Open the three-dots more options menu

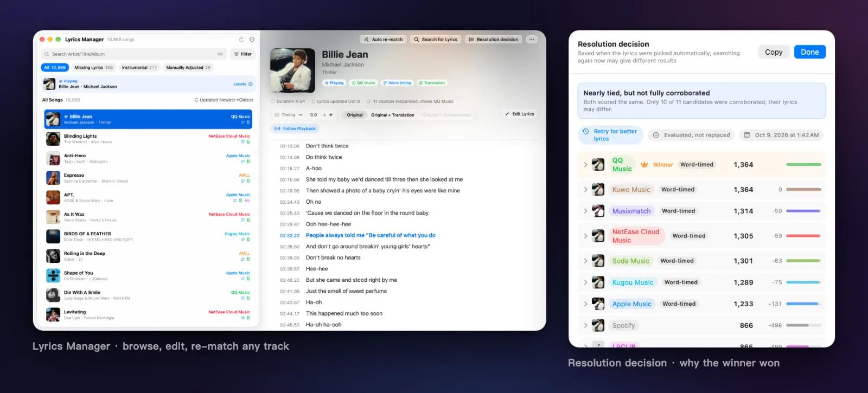point(532,40)
